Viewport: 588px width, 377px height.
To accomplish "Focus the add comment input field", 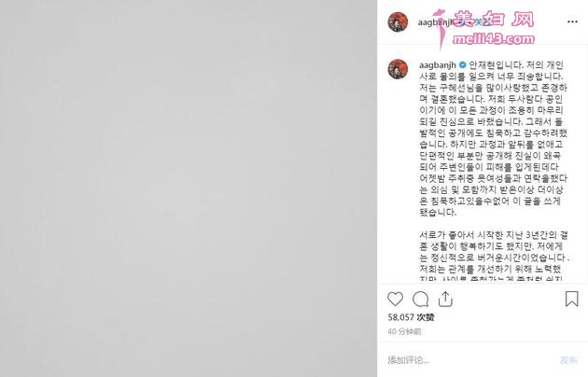I will point(469,360).
